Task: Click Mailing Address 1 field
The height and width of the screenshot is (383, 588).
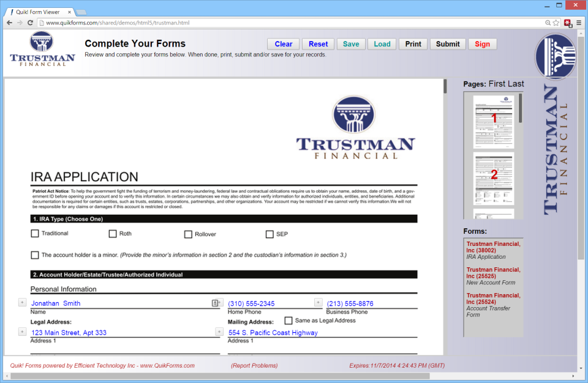Action: (x=323, y=332)
